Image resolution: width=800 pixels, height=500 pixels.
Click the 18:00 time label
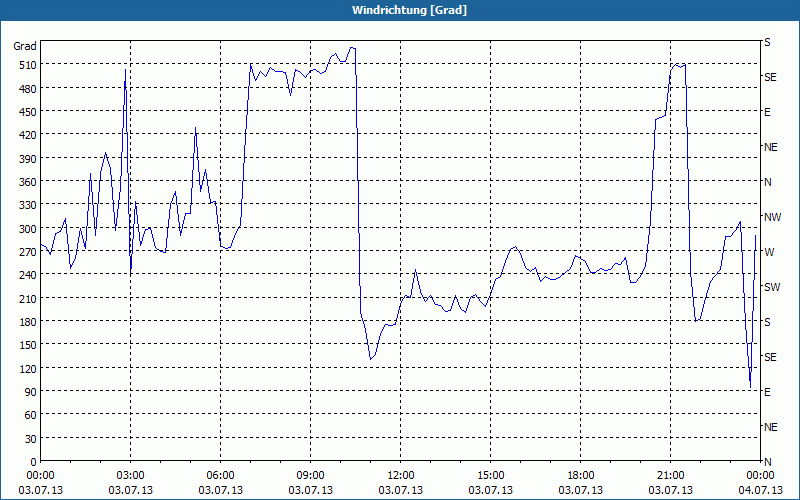pyautogui.click(x=581, y=476)
